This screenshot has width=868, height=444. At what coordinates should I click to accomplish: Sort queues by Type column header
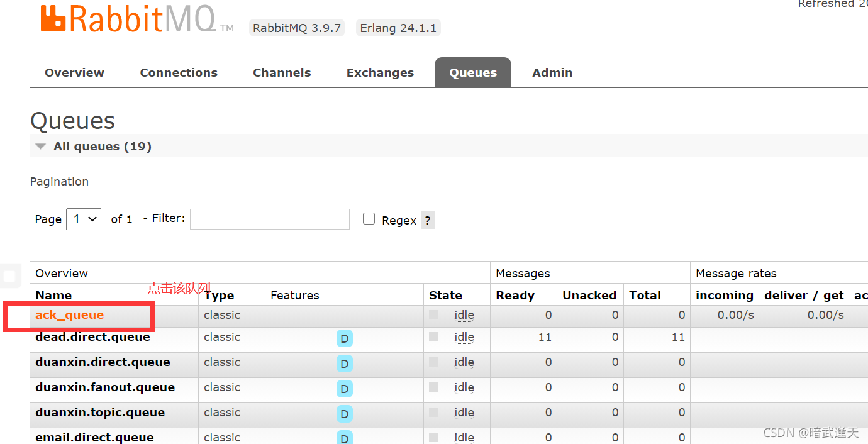click(219, 295)
